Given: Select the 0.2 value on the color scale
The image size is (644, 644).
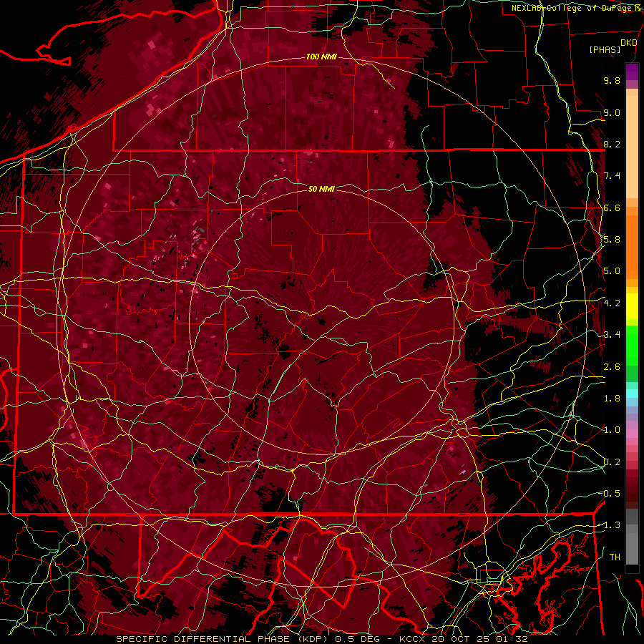Looking at the screenshot, I should tap(612, 462).
